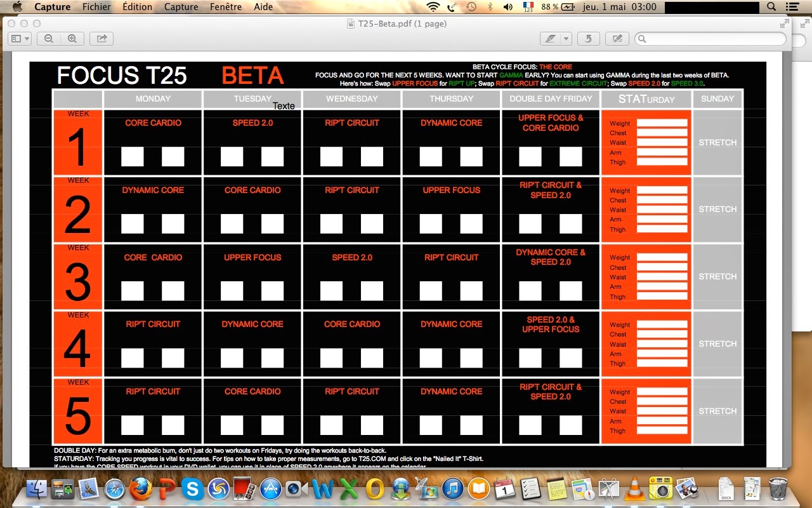This screenshot has width=812, height=508.
Task: Open the Time Machine menu bar icon
Action: coord(471,7)
